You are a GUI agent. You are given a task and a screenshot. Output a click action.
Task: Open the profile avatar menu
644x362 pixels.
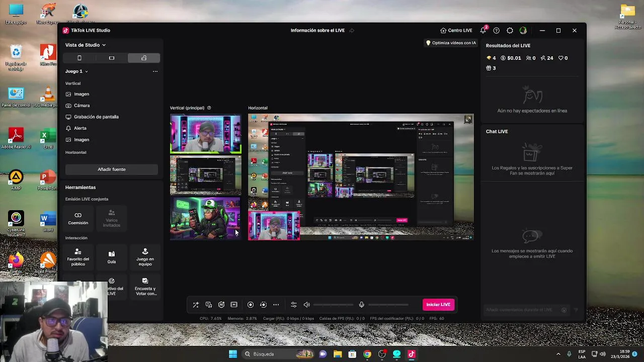[523, 31]
